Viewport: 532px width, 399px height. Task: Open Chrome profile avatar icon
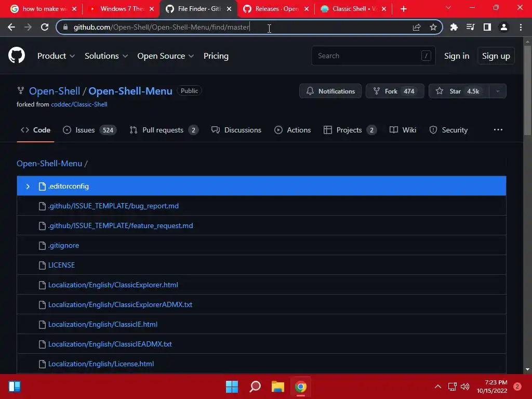pyautogui.click(x=504, y=27)
